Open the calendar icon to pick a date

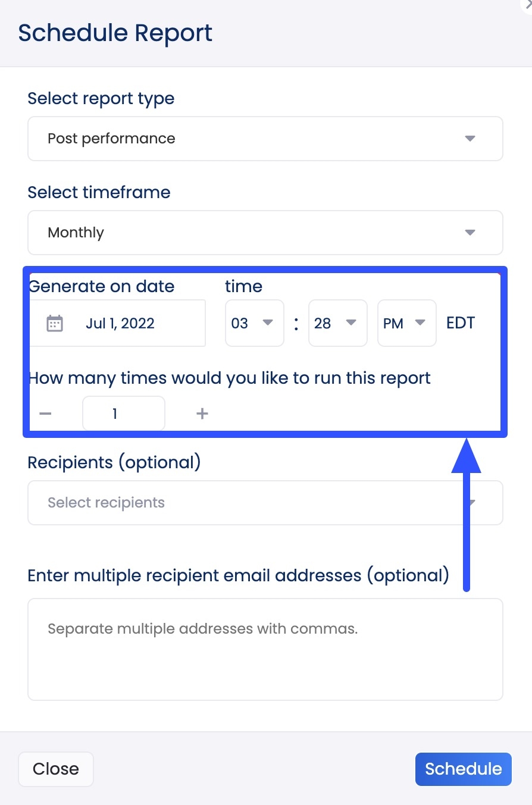(x=55, y=323)
